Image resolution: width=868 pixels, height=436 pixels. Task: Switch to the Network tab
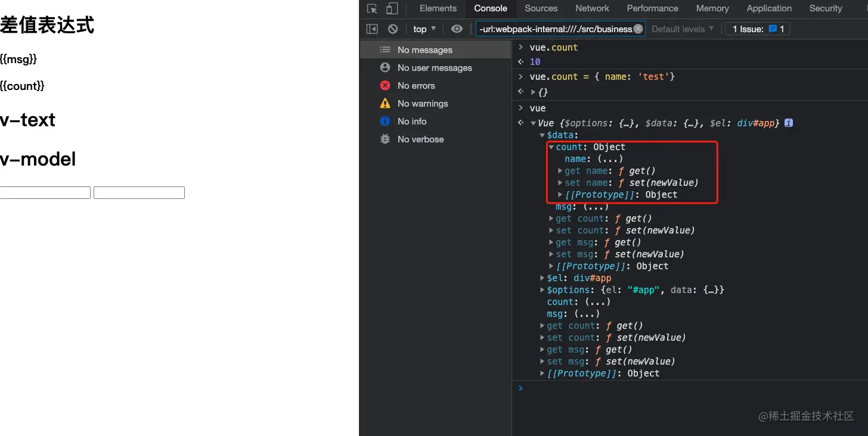click(x=592, y=8)
